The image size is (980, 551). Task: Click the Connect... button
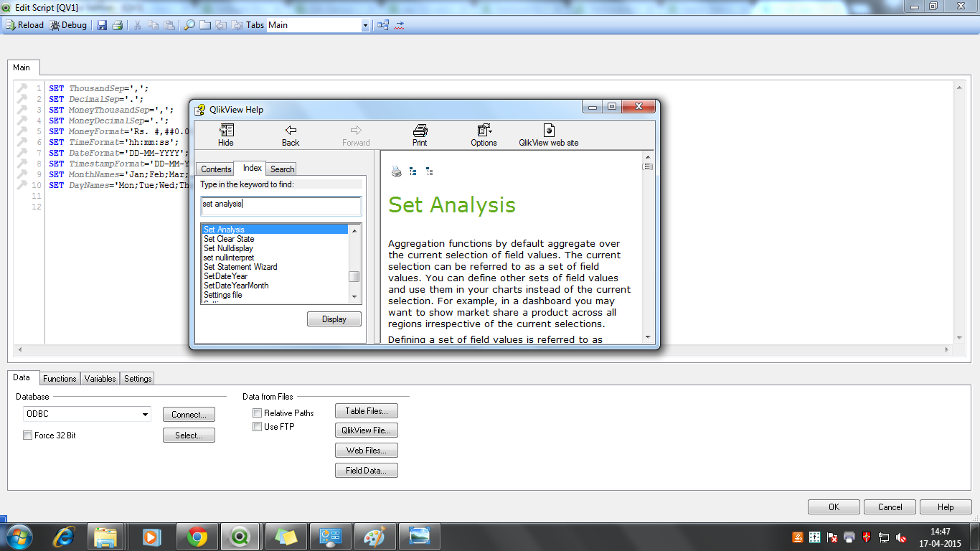[189, 415]
